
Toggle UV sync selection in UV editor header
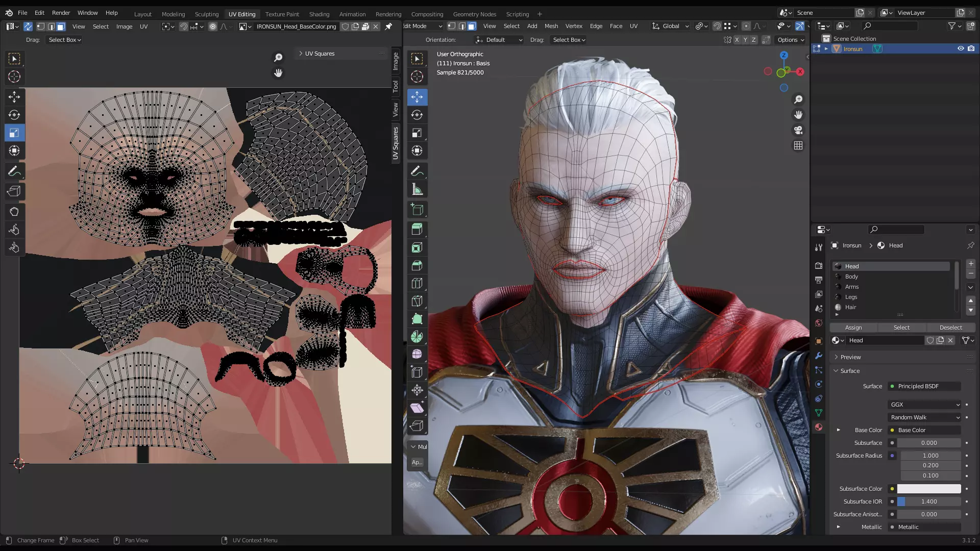(28, 27)
